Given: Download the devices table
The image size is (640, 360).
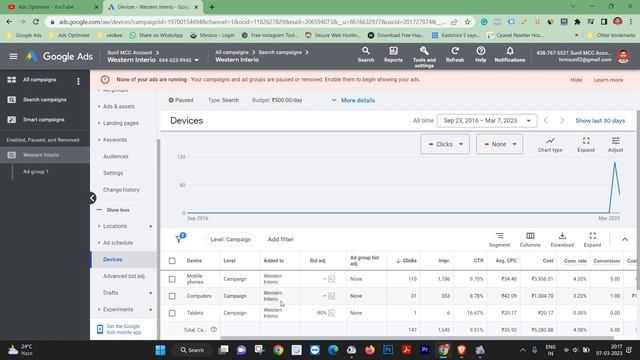Looking at the screenshot, I should pos(562,240).
